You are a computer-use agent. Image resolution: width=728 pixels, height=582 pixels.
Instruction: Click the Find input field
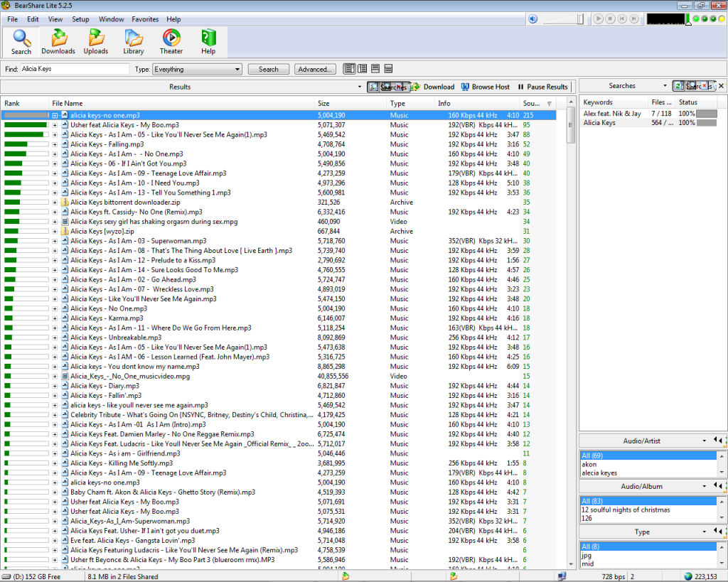pos(75,69)
